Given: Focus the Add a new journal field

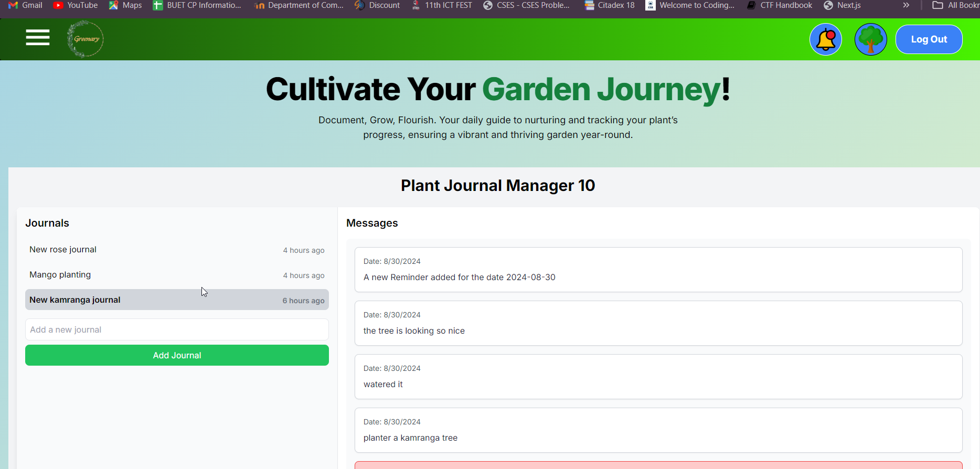Looking at the screenshot, I should 177,329.
